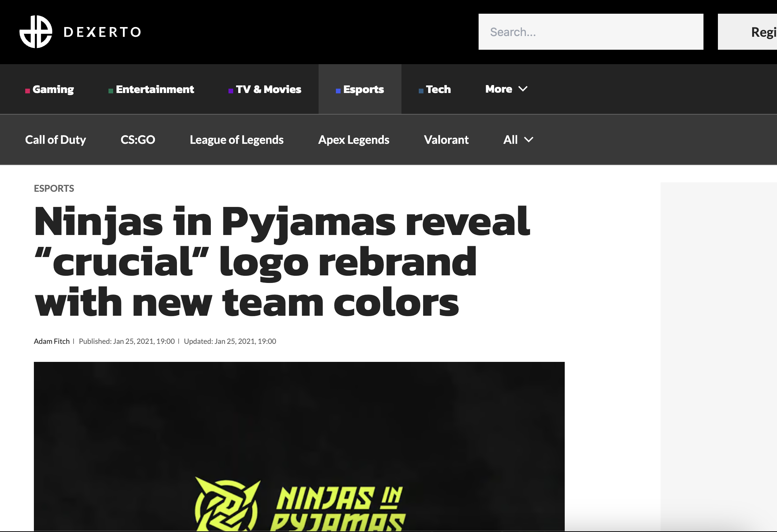Click the purple square beside TV & Movies
777x532 pixels.
pos(231,91)
